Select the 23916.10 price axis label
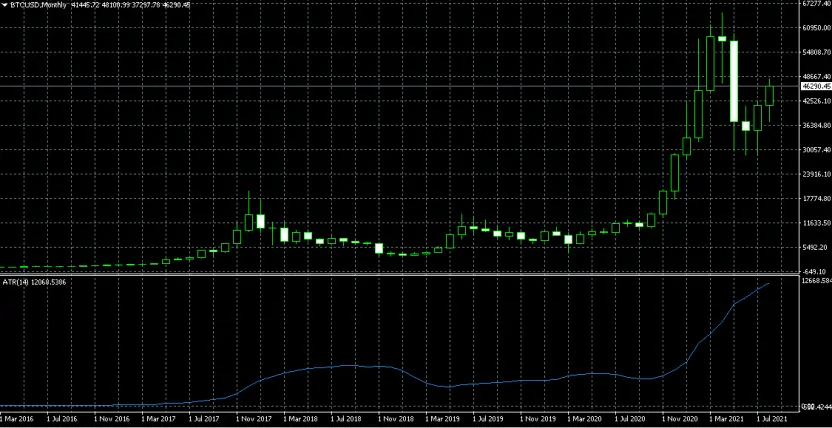Screen dimensions: 832x428 pyautogui.click(x=817, y=174)
